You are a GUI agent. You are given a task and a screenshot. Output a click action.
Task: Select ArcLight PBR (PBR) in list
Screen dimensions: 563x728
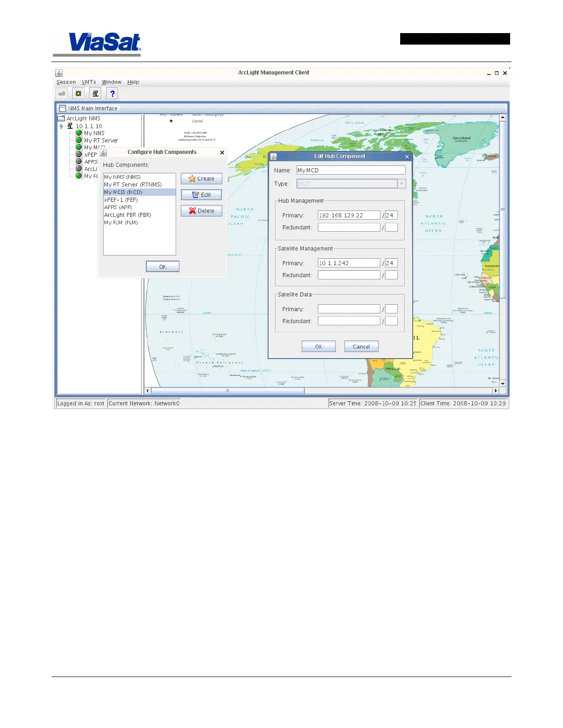click(139, 215)
